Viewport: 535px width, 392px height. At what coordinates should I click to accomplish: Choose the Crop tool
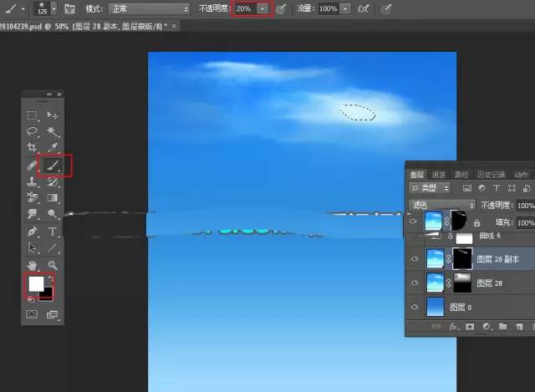pos(33,148)
